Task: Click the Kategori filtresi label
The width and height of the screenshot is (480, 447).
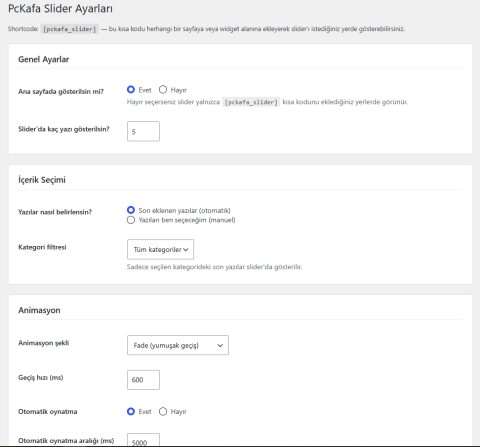Action: [x=42, y=247]
